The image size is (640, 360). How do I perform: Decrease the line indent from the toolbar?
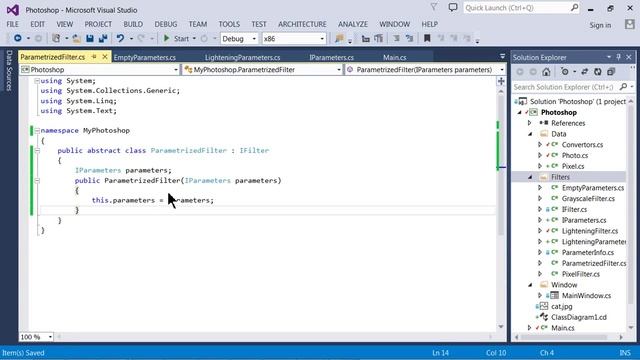click(396, 38)
